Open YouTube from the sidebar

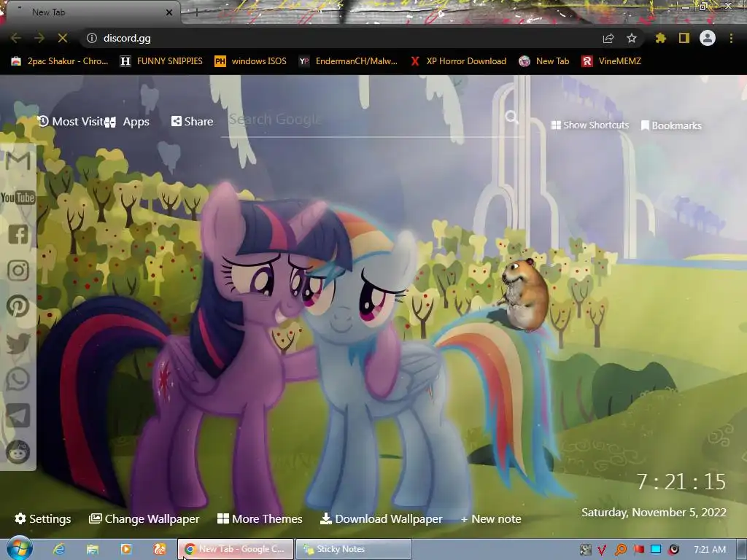click(18, 198)
